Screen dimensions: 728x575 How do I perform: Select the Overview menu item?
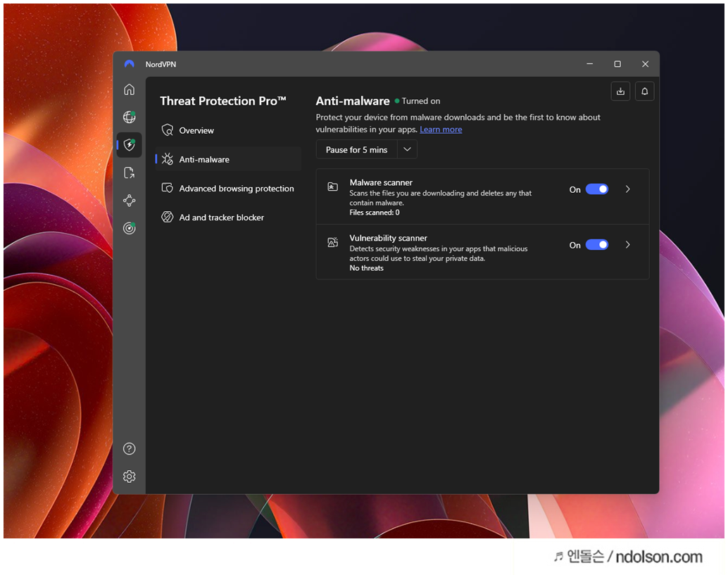tap(228, 130)
